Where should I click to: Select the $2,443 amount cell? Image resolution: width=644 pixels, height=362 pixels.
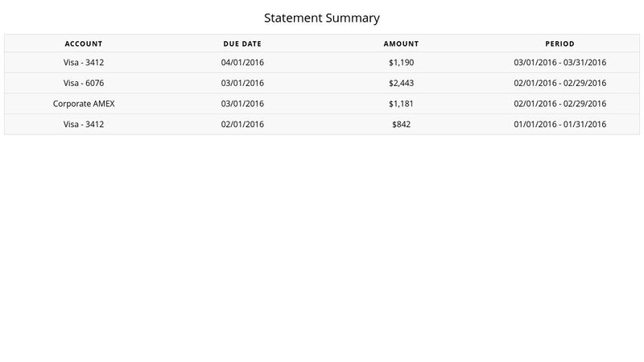(401, 83)
